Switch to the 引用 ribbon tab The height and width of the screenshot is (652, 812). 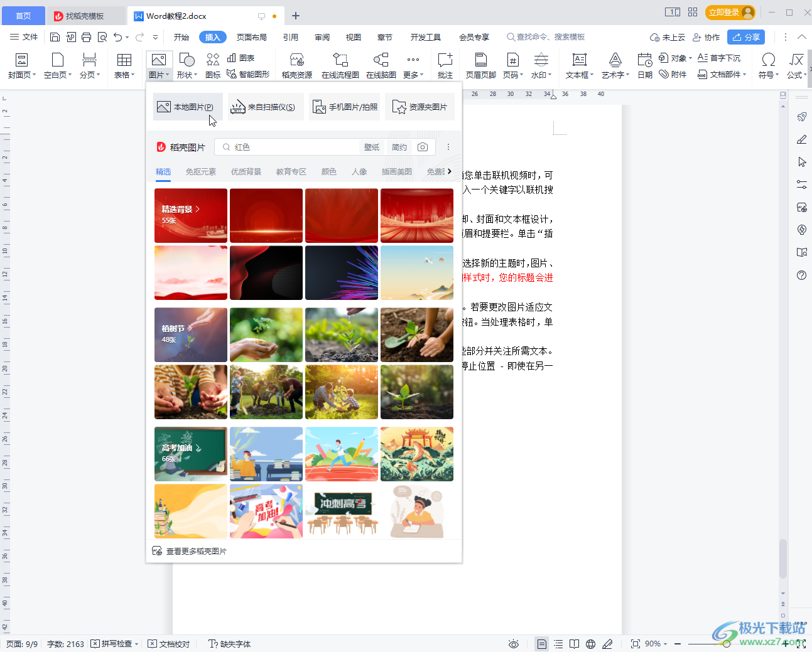coord(291,37)
